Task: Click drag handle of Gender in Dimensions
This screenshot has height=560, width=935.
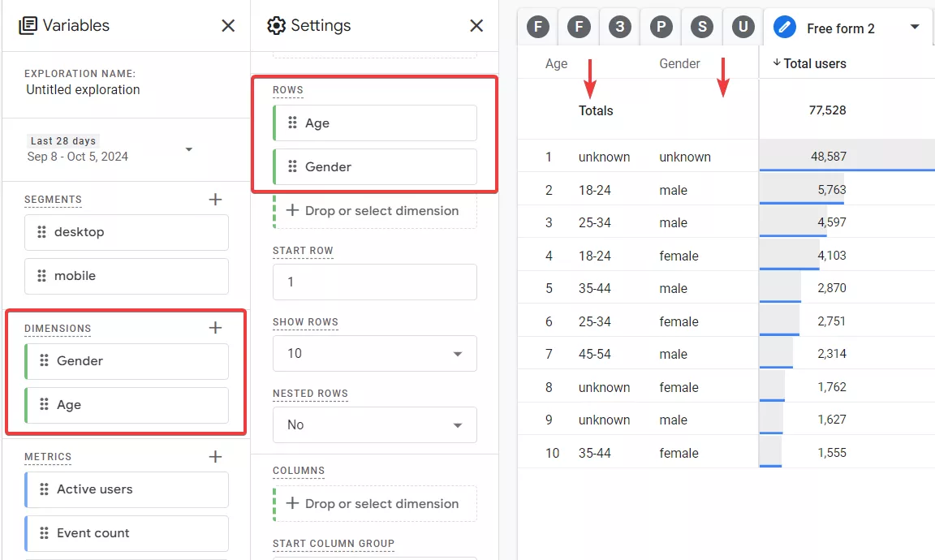Action: 44,360
